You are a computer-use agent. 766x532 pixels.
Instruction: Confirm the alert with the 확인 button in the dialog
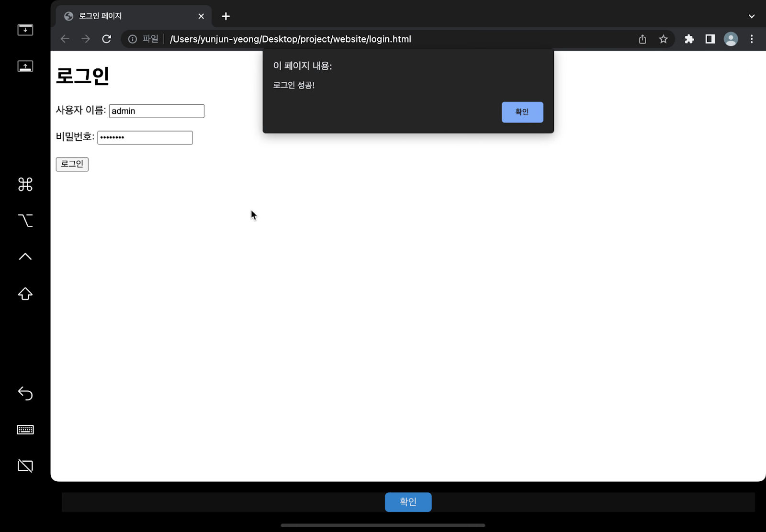(x=522, y=112)
